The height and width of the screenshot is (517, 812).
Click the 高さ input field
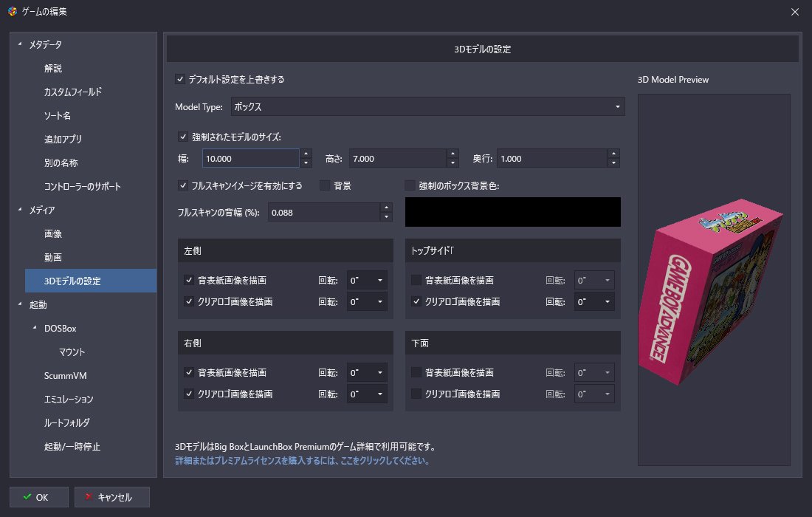398,159
